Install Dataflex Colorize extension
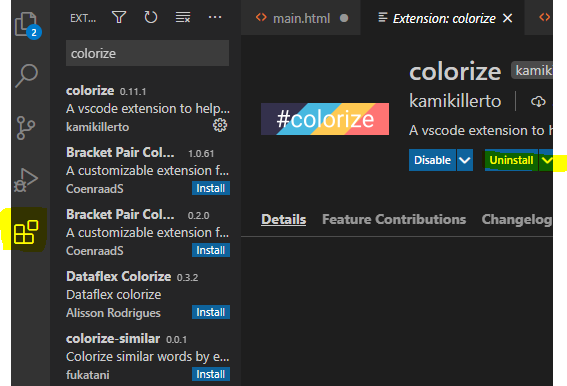This screenshot has width=567, height=386. click(x=211, y=312)
